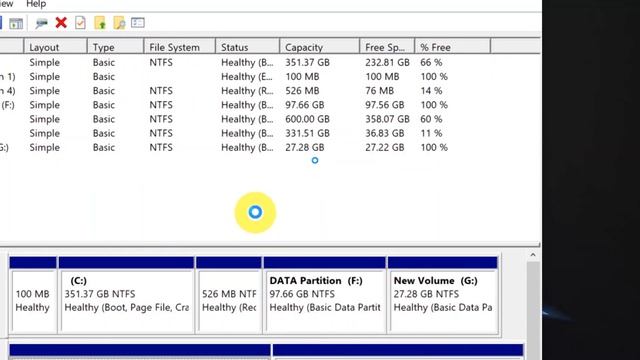640x360 pixels.
Task: Select the 331.51 GB capacity cell
Action: point(307,133)
